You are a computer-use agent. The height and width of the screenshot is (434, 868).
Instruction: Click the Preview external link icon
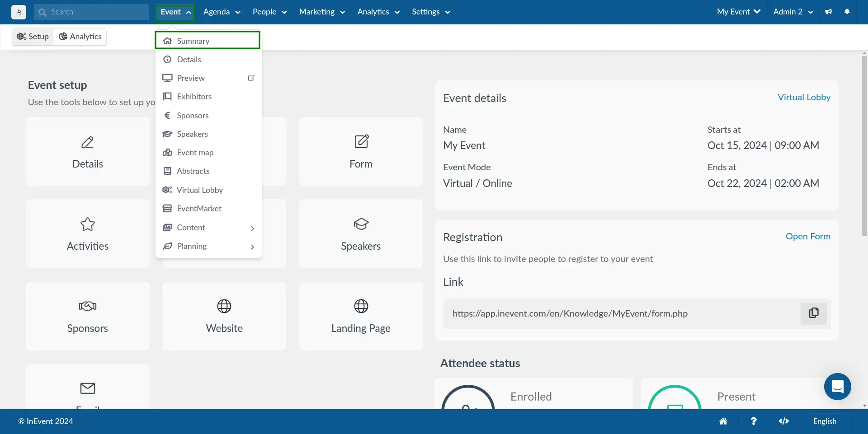click(x=251, y=78)
